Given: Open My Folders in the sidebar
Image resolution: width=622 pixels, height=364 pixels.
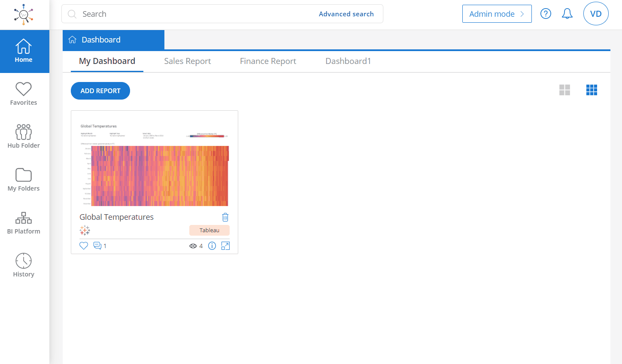Looking at the screenshot, I should pos(24,179).
